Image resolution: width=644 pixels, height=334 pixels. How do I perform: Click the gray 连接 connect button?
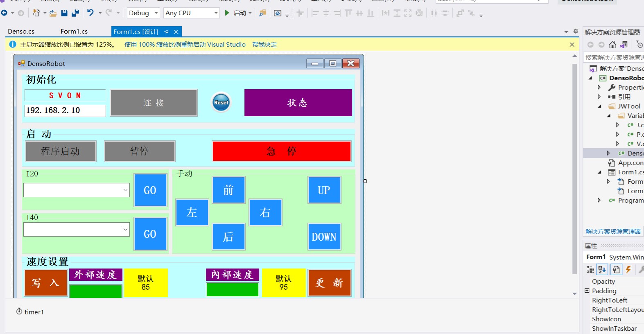pos(154,103)
